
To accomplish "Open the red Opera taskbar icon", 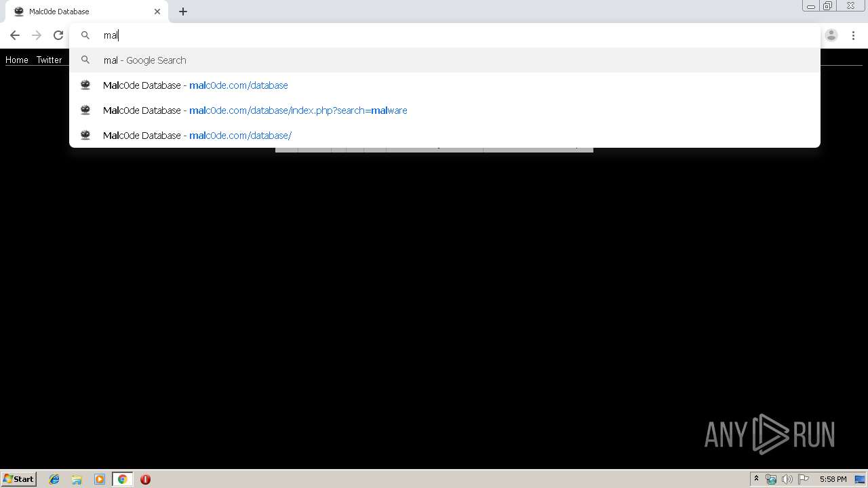I will [x=145, y=479].
